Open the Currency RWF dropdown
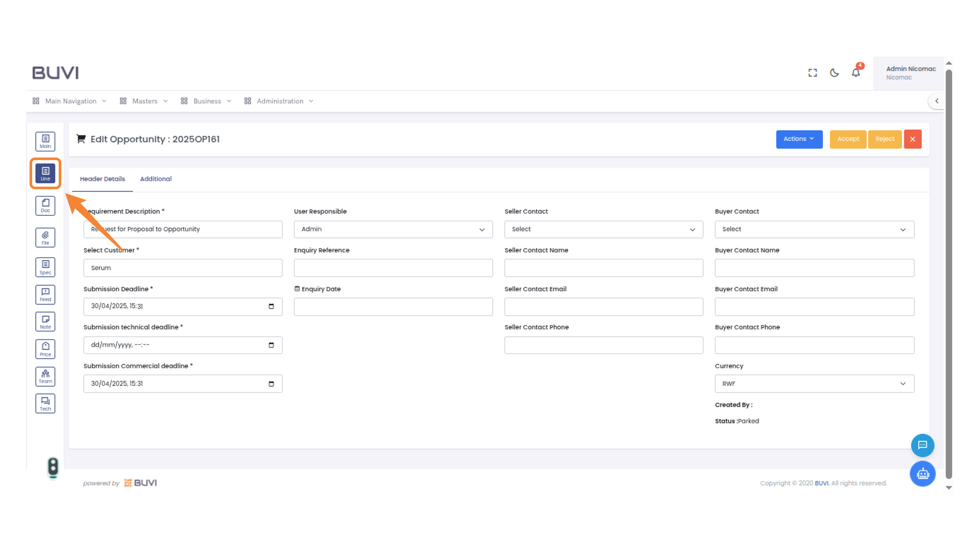Screen dimensions: 980x551 click(x=814, y=384)
